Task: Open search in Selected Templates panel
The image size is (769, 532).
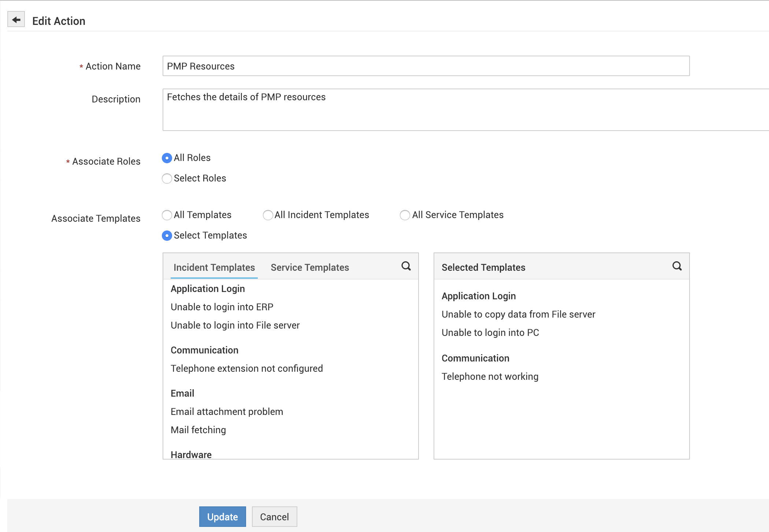Action: pos(677,266)
